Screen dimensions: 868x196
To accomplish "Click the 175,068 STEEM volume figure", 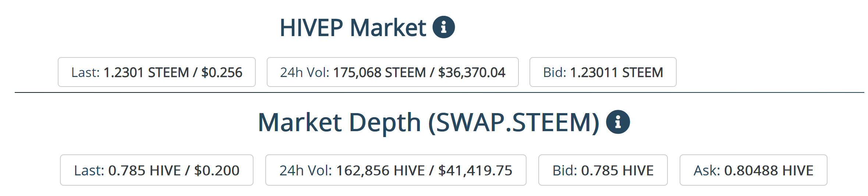I will point(379,73).
